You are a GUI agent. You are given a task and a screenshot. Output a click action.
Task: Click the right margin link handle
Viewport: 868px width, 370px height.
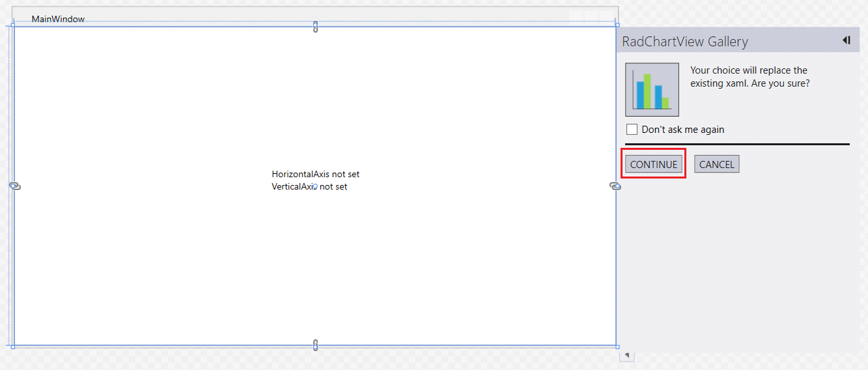[x=615, y=186]
